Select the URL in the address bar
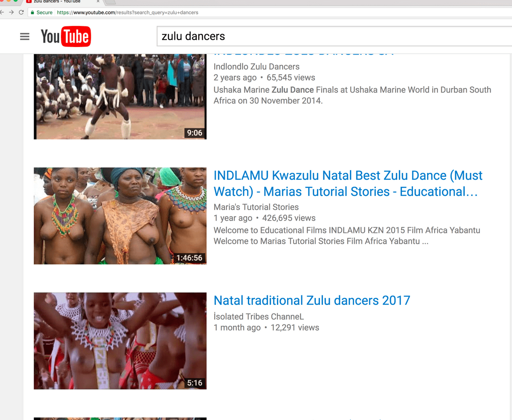 pos(128,12)
